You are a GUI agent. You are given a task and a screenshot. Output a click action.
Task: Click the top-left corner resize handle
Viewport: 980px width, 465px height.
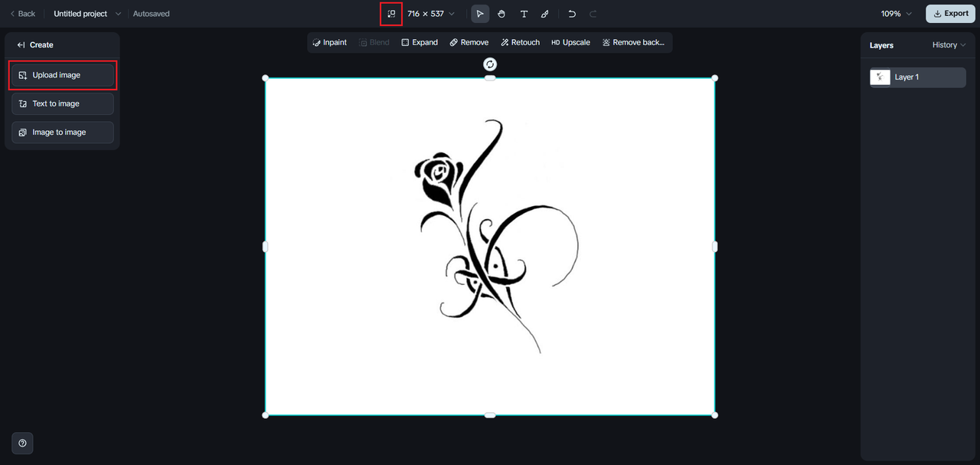click(266, 78)
